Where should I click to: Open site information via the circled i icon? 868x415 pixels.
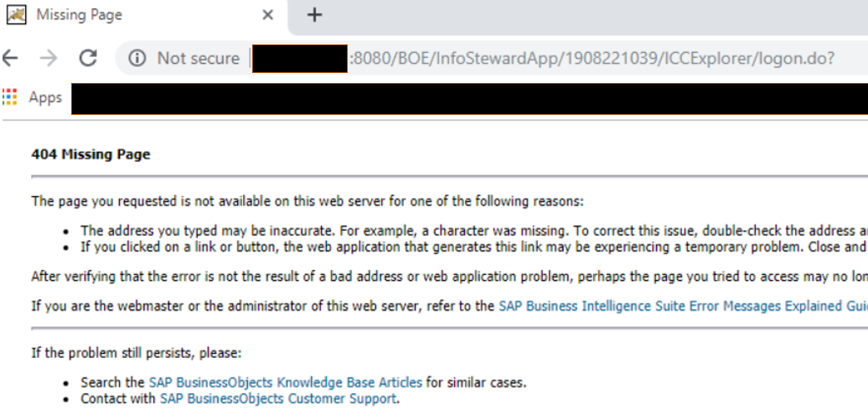[x=137, y=58]
